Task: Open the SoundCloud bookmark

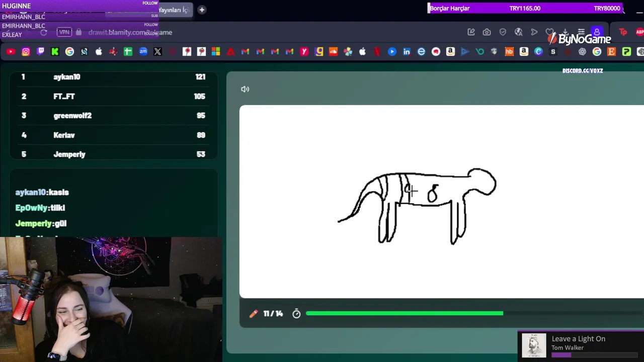Action: [x=333, y=51]
